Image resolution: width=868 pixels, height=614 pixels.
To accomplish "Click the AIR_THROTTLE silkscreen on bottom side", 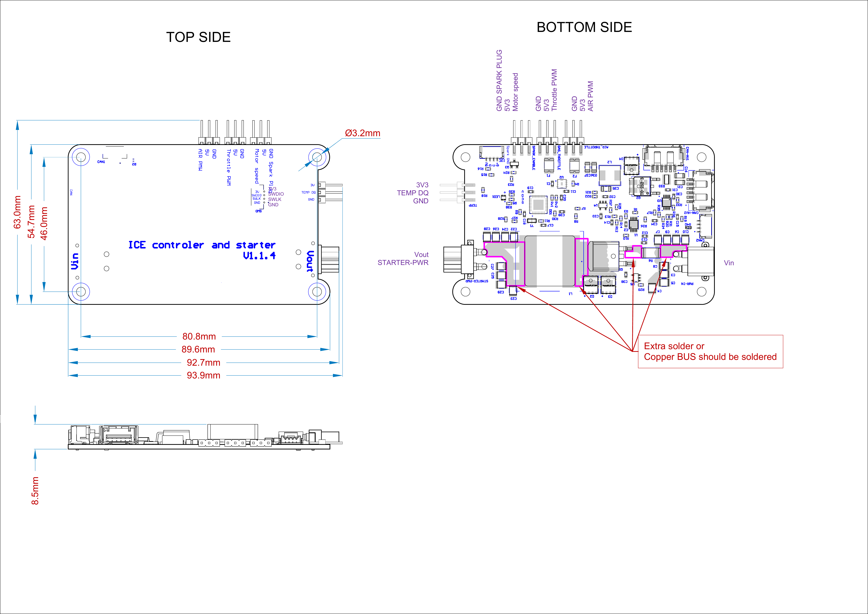I will [596, 147].
